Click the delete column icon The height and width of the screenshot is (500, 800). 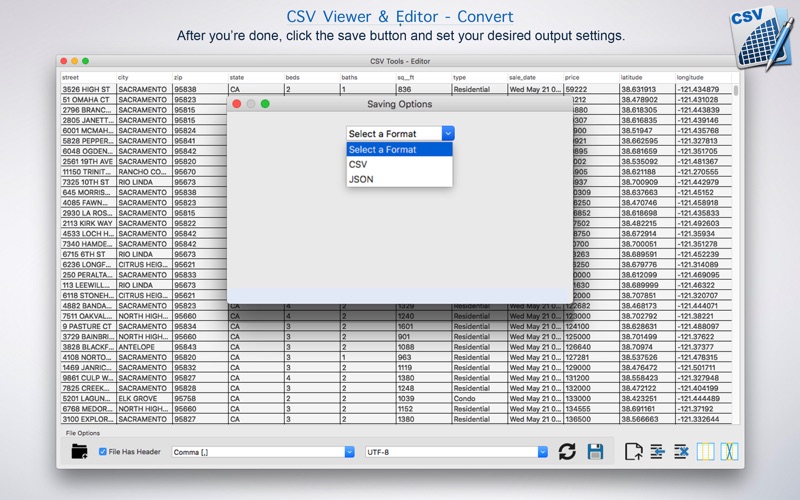[729, 452]
